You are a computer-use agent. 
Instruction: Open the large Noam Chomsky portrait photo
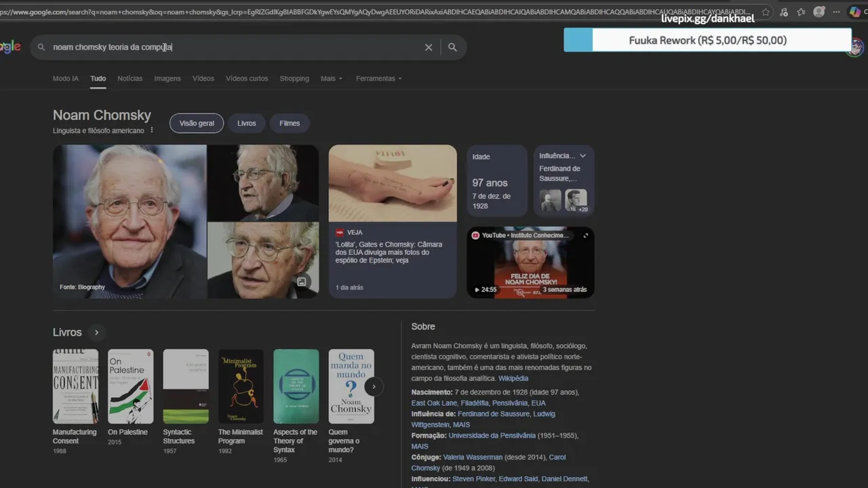click(130, 222)
